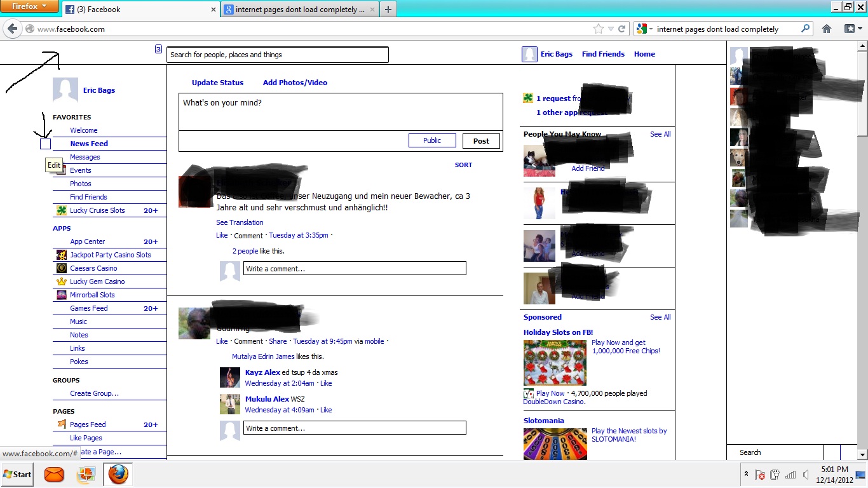This screenshot has width=868, height=488.
Task: Click the Pages Feed flag icon
Action: click(x=62, y=424)
